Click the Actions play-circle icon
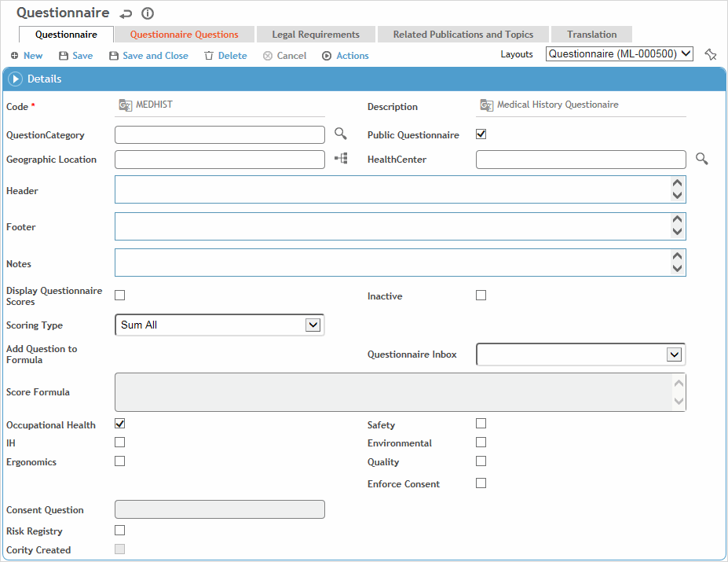This screenshot has height=562, width=728. click(327, 56)
